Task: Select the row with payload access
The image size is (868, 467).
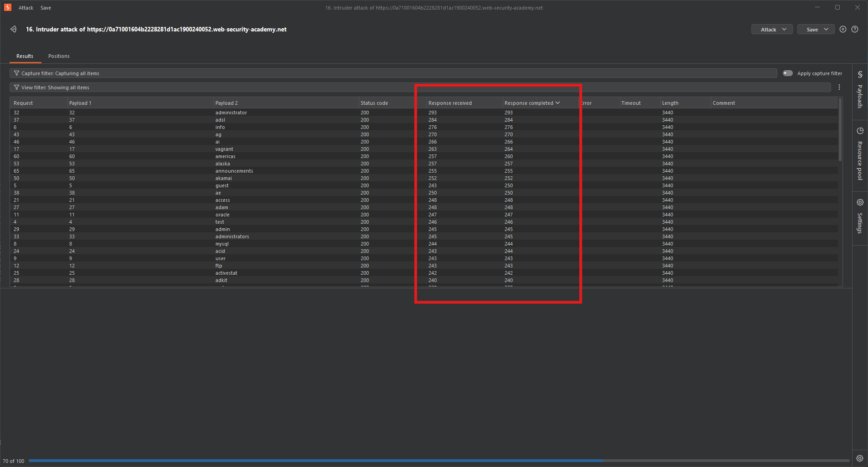Action: 424,200
